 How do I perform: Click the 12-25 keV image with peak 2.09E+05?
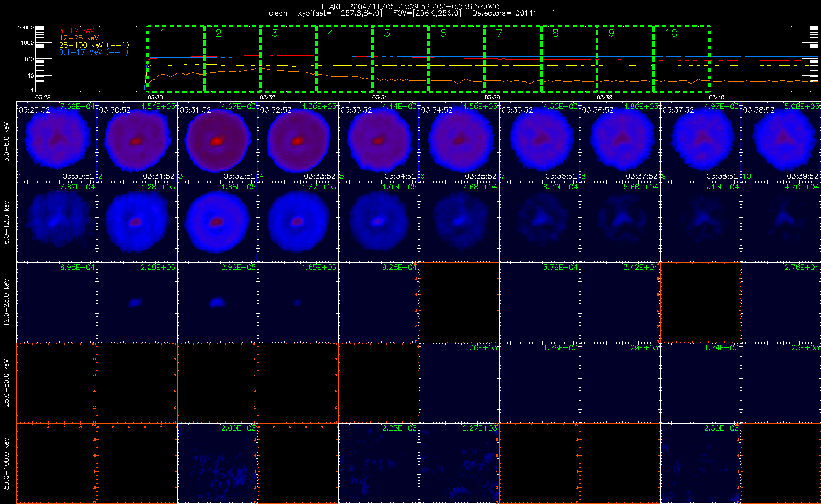click(x=137, y=302)
